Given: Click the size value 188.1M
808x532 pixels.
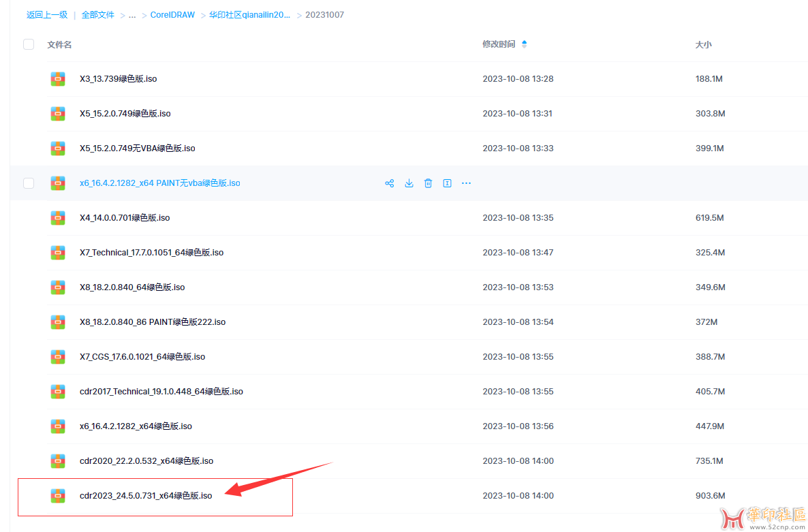Looking at the screenshot, I should (x=709, y=79).
